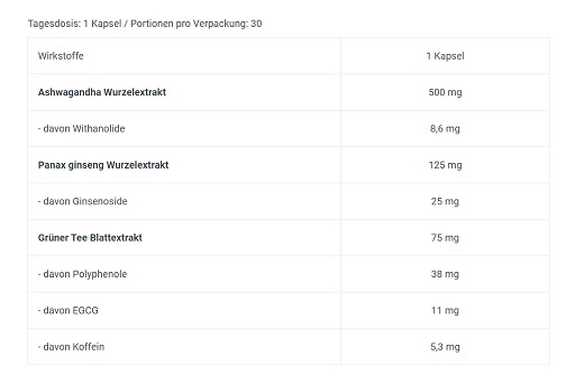Select the Wirkstoffe column header

click(x=61, y=56)
